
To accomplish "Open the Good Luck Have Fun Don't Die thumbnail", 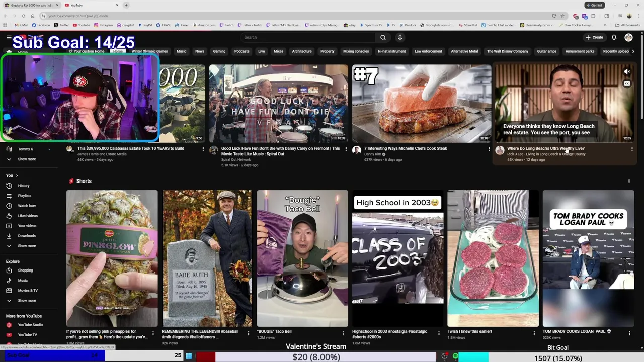I will pyautogui.click(x=278, y=104).
